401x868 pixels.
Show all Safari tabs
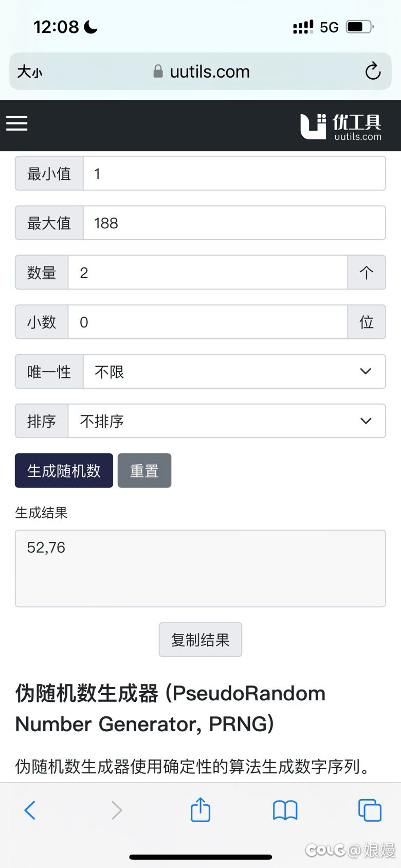point(370,810)
